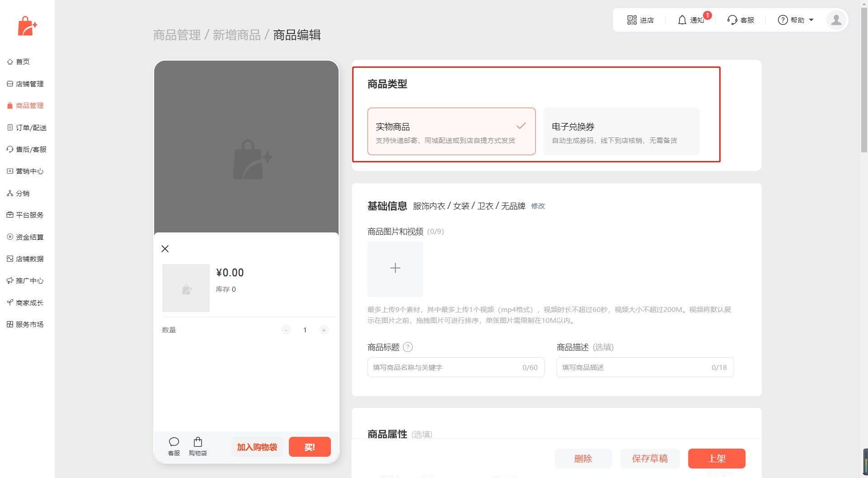Open 售后/客服 in the sidebar

coord(27,150)
